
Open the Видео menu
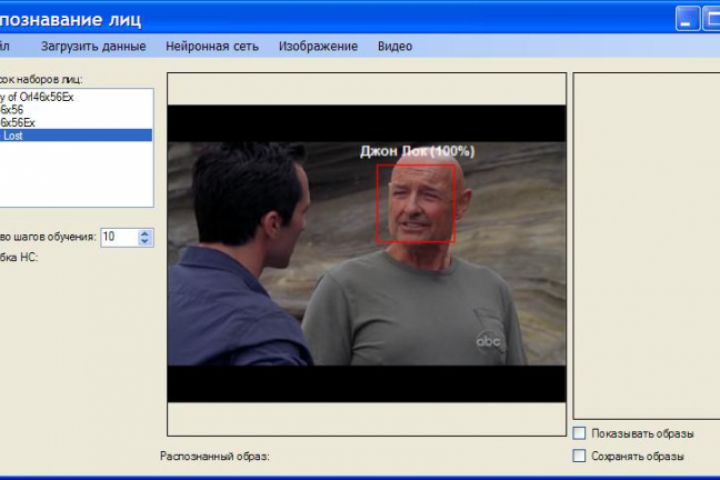pyautogui.click(x=395, y=46)
